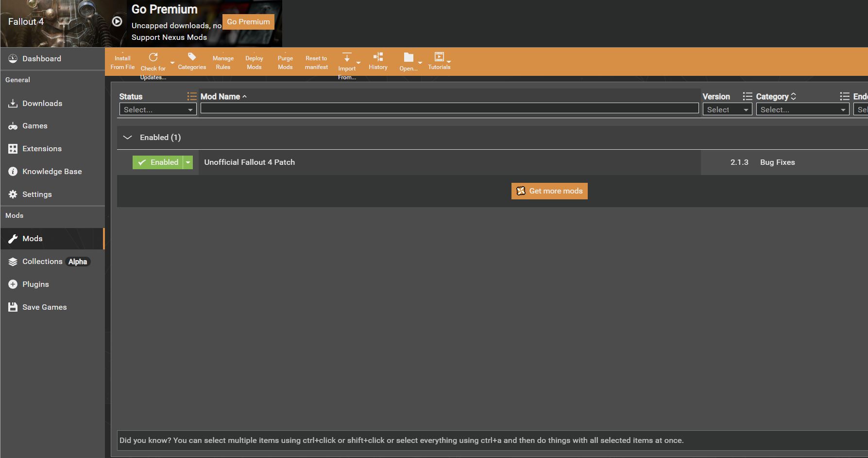Open the Status filter Select dropdown

click(158, 109)
